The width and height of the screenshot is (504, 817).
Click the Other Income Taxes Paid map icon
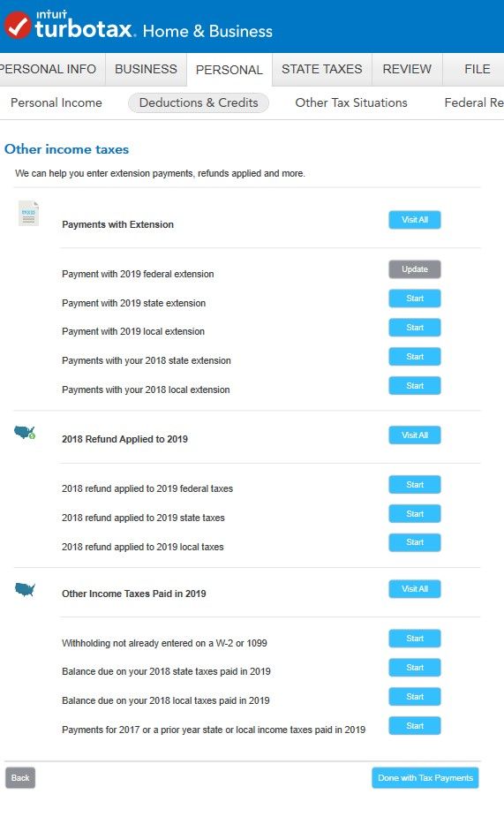click(x=25, y=590)
